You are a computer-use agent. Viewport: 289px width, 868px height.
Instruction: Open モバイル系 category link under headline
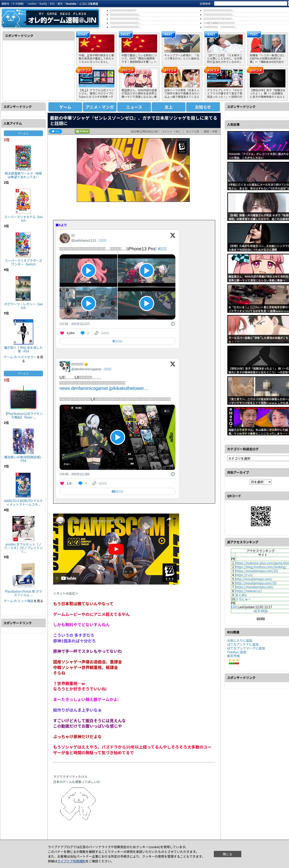[192, 131]
